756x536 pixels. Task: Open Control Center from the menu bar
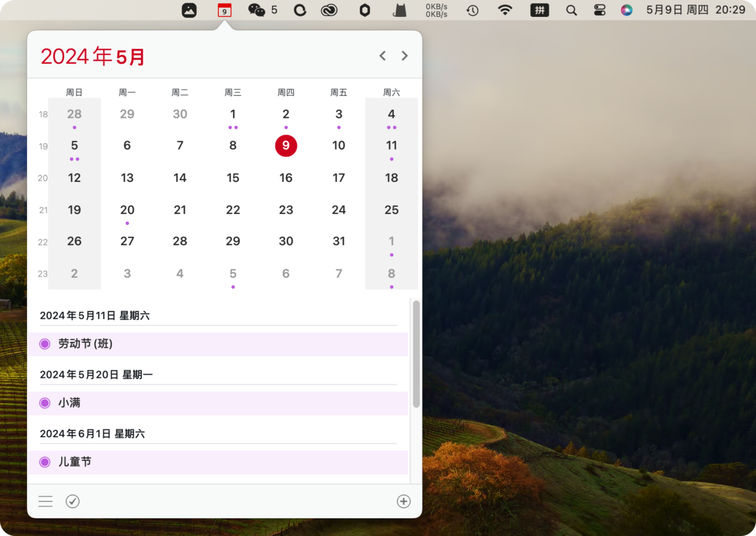pyautogui.click(x=599, y=10)
